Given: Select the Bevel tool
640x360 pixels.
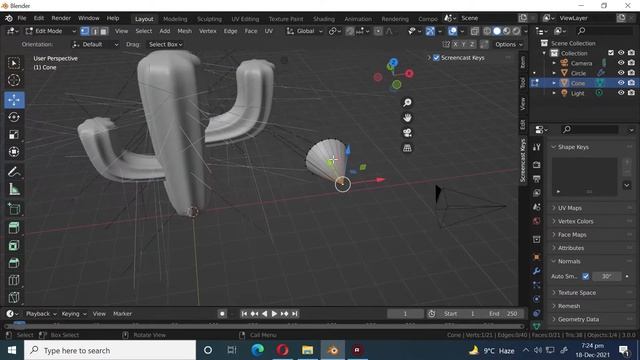Looking at the screenshot, I should [x=14, y=263].
